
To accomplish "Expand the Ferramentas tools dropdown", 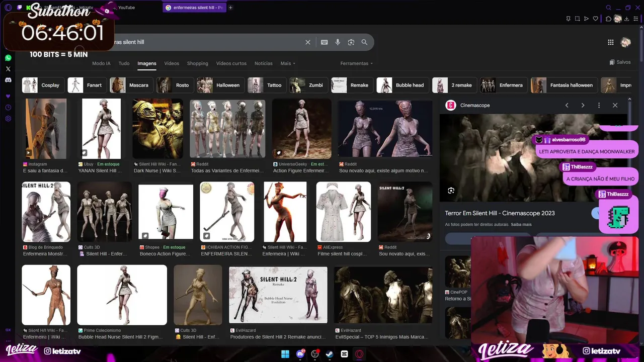I will click(357, 63).
